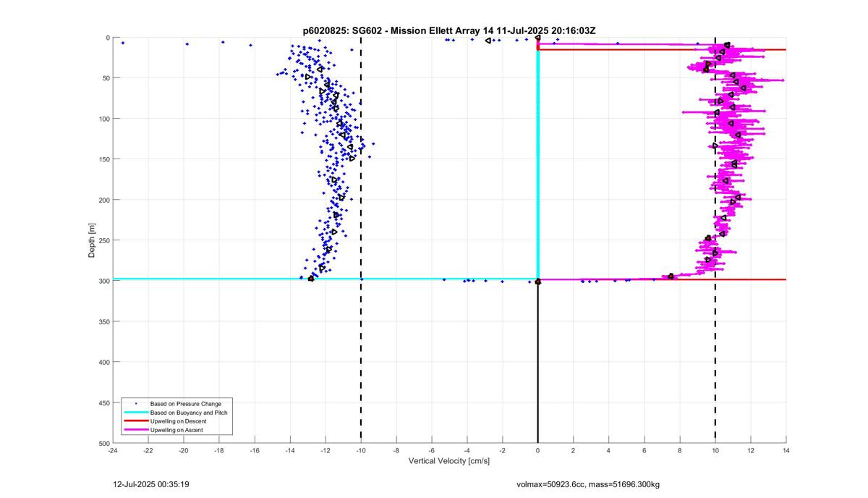Click x-axis tick label '-12'
This screenshot has width=868, height=498.
pos(325,450)
